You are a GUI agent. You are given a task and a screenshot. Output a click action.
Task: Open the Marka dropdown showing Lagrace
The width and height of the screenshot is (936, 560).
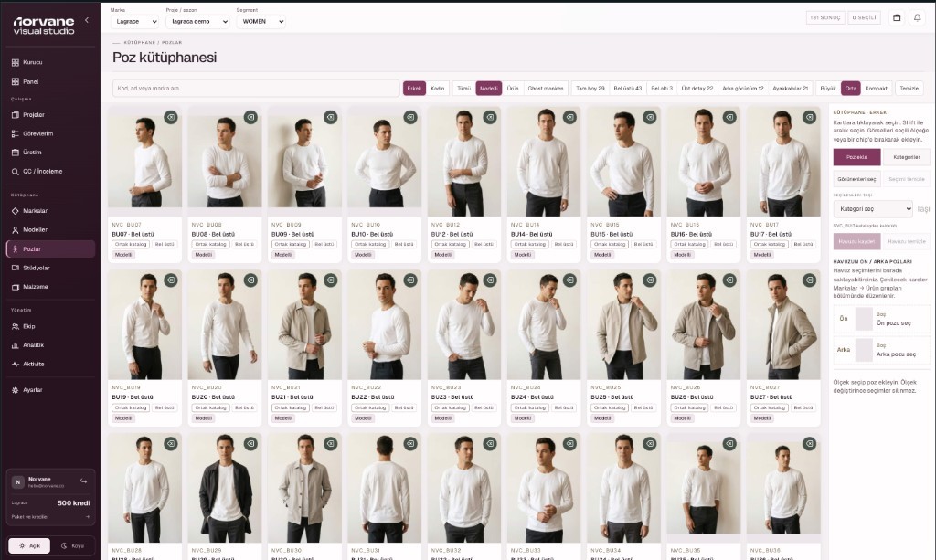click(135, 22)
